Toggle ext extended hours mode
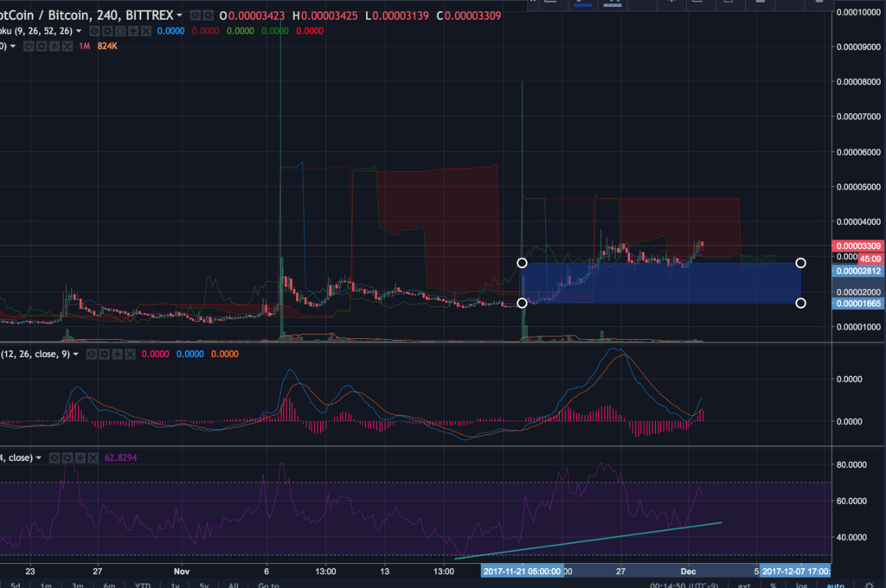The image size is (886, 588). pyautogui.click(x=744, y=585)
